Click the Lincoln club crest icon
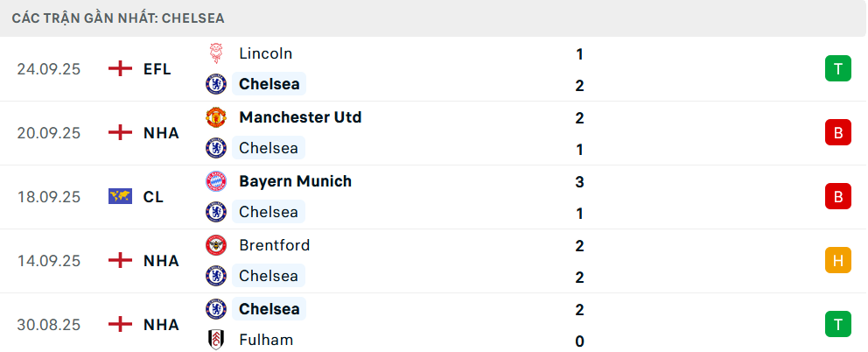This screenshot has width=868, height=352. tap(215, 53)
